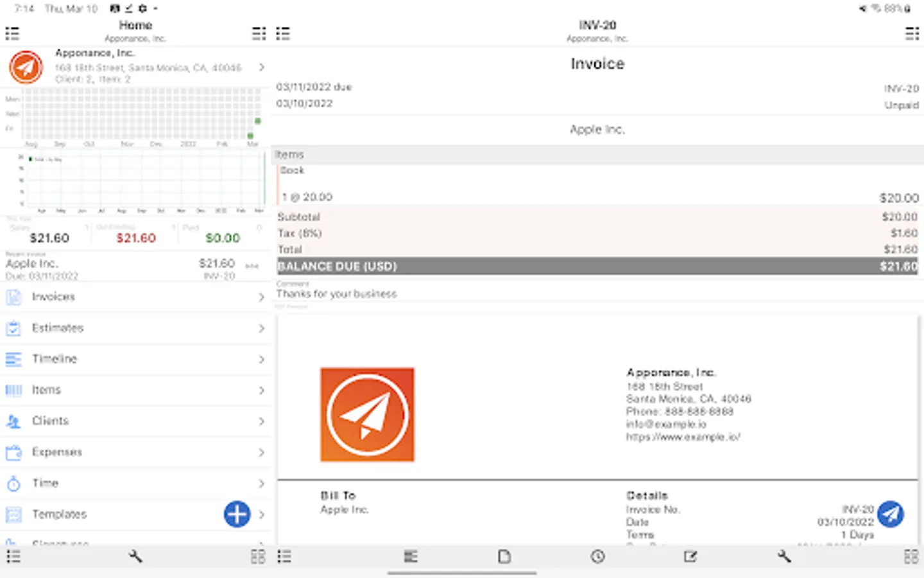
Task: Expand the Items row chevron
Action: (261, 390)
